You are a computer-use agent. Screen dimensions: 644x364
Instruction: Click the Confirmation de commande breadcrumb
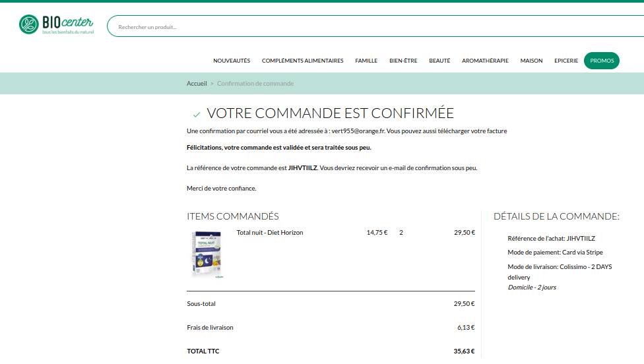255,84
